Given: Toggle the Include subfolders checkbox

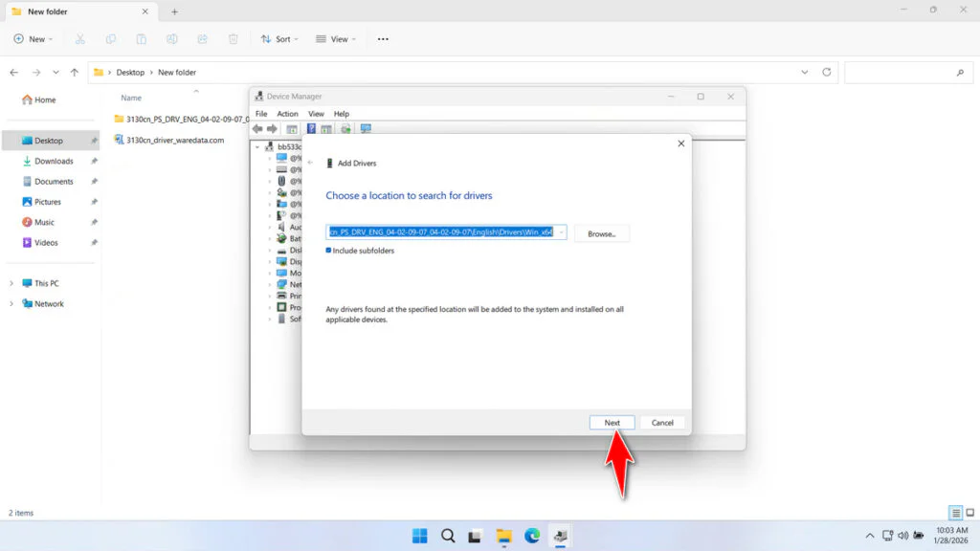Looking at the screenshot, I should pyautogui.click(x=329, y=251).
